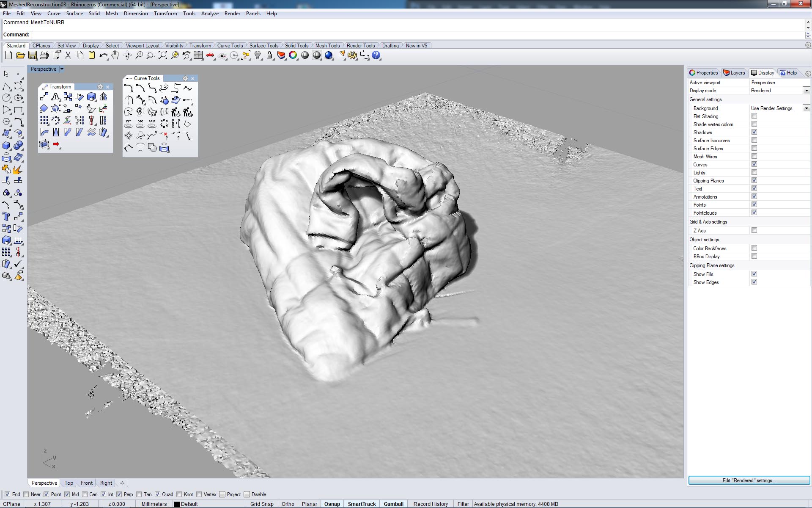The height and width of the screenshot is (508, 812).
Task: Open the Background dropdown showing Use Render Settings
Action: (806, 108)
